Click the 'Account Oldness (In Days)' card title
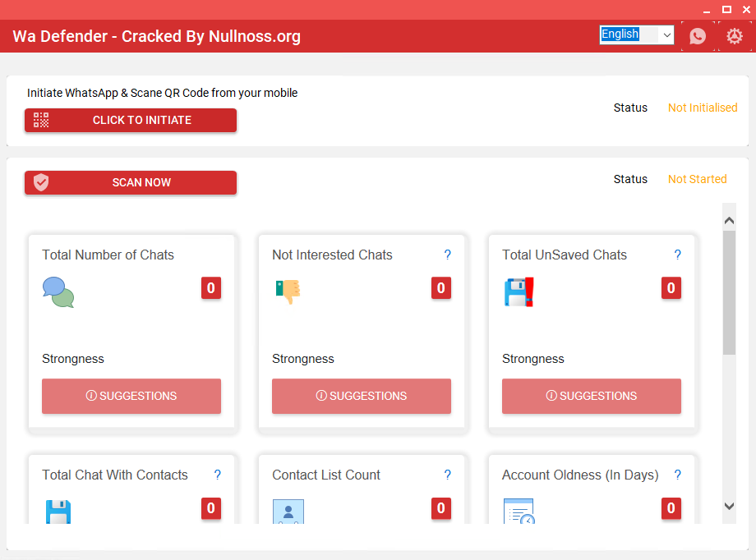Viewport: 756px width, 560px height. point(580,475)
